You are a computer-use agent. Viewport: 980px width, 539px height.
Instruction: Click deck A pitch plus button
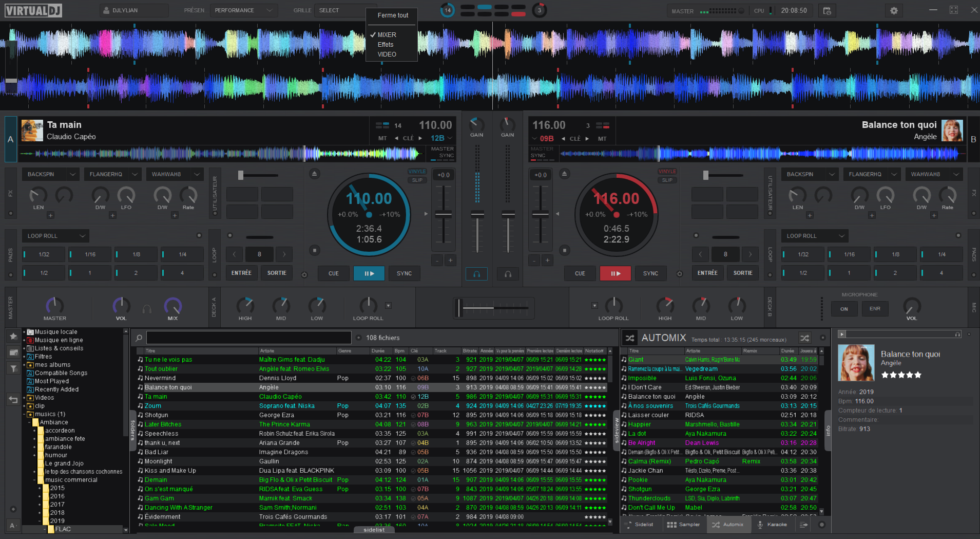[450, 261]
